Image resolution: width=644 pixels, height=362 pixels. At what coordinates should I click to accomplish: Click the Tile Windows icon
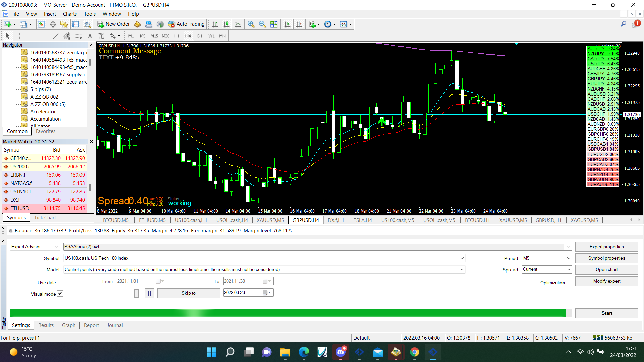(274, 24)
